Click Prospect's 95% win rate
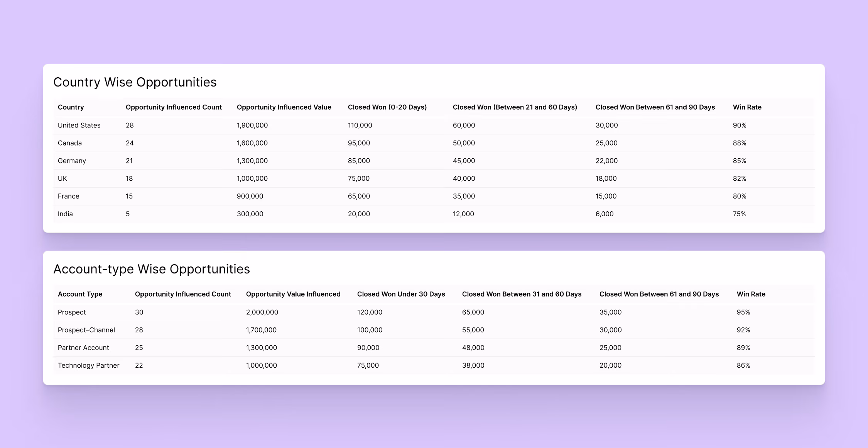This screenshot has height=448, width=868. [x=743, y=312]
